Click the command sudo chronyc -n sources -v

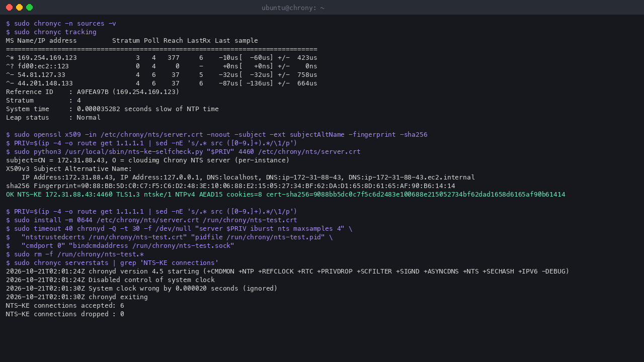point(61,24)
